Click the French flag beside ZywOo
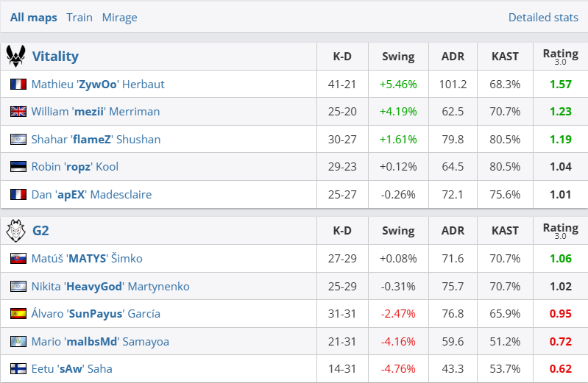The height and width of the screenshot is (383, 588). 18,85
